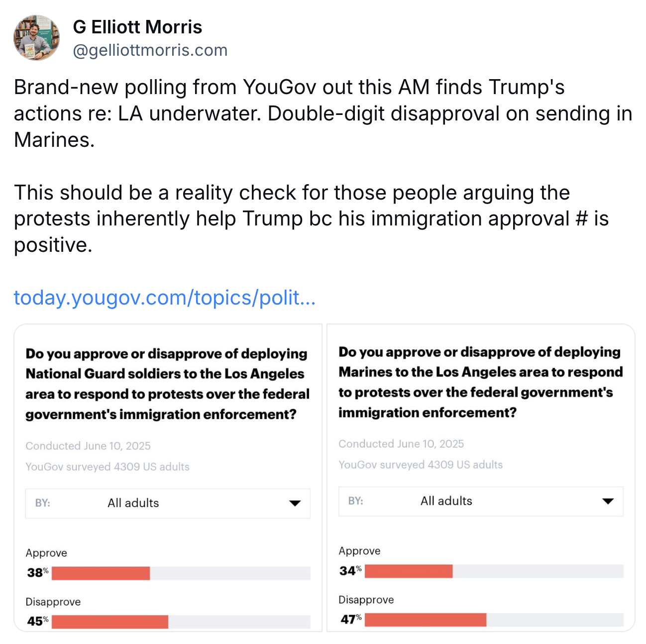The width and height of the screenshot is (646, 644).
Task: Click the dropdown arrow in National Guard poll
Action: pyautogui.click(x=295, y=503)
